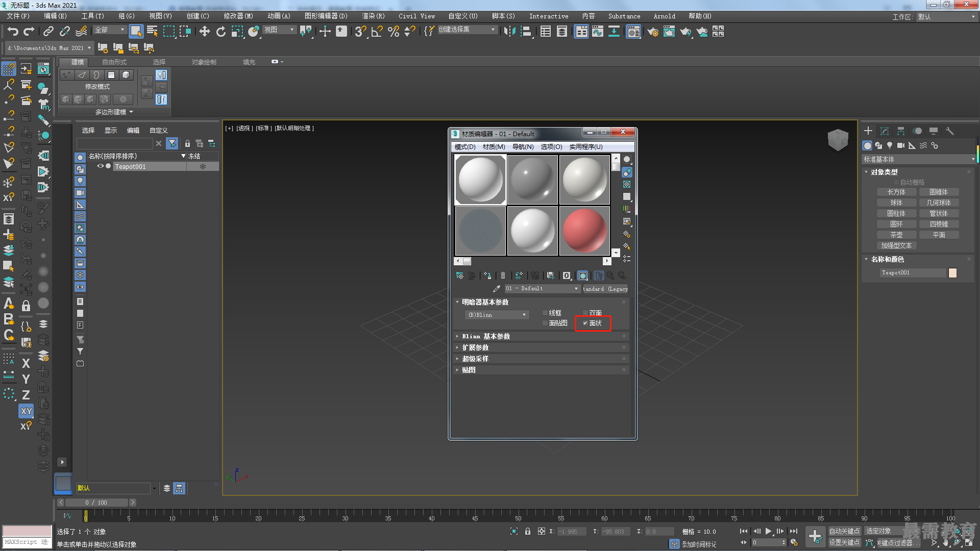
Task: Click the Undo arrow in main toolbar
Action: tap(13, 32)
